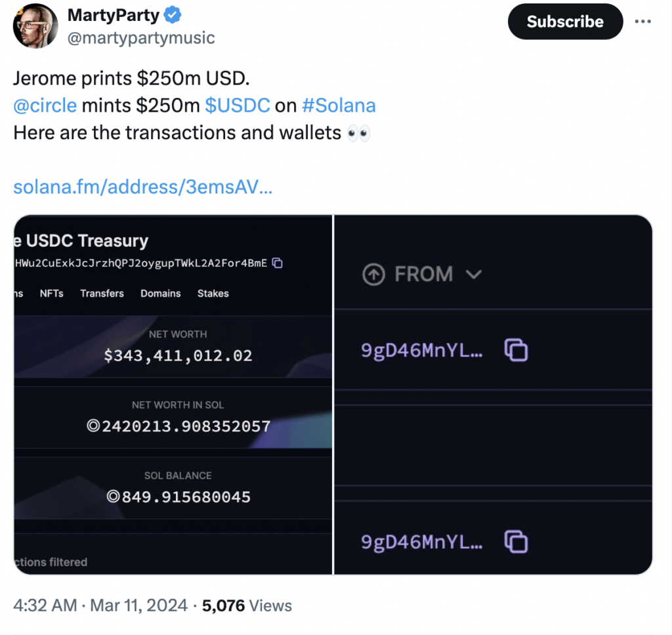Click the @martypartymusic handle
Screen dimensions: 672x635
tap(141, 38)
